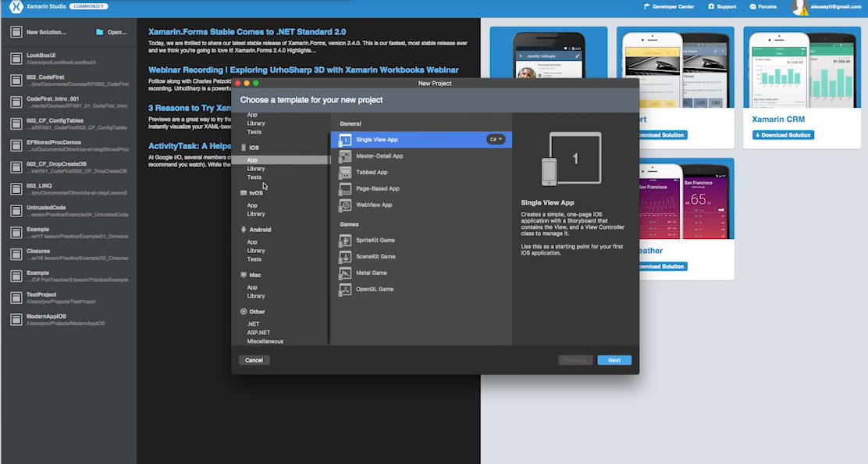Select Android App category

[252, 242]
